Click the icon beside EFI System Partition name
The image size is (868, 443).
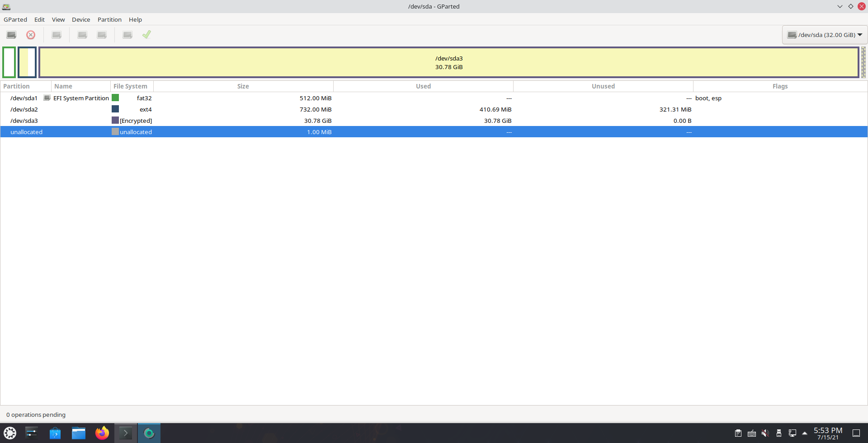tap(47, 98)
